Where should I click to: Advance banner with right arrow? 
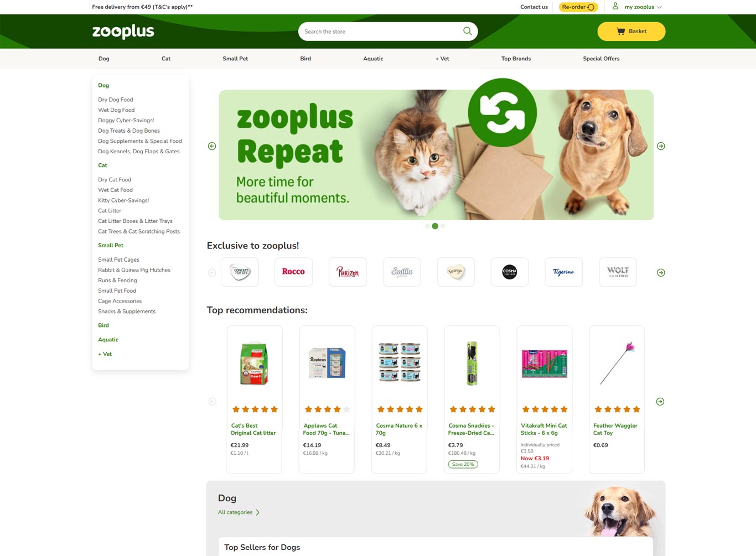(661, 146)
